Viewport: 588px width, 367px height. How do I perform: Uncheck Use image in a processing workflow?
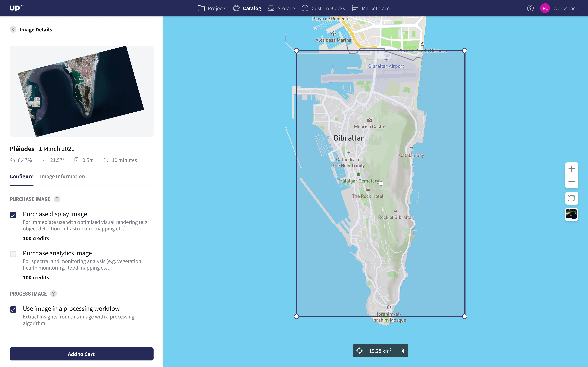[x=13, y=310]
